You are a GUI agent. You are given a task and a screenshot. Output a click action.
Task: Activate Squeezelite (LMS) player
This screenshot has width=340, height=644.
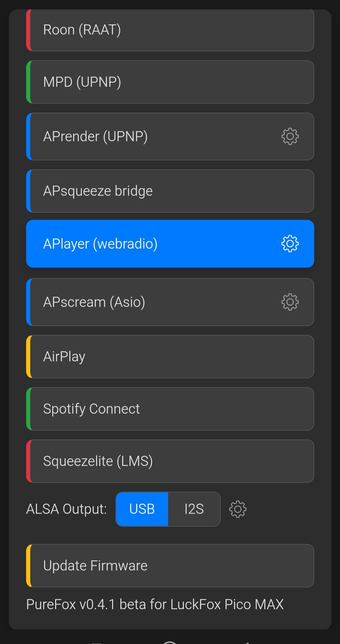pos(170,461)
